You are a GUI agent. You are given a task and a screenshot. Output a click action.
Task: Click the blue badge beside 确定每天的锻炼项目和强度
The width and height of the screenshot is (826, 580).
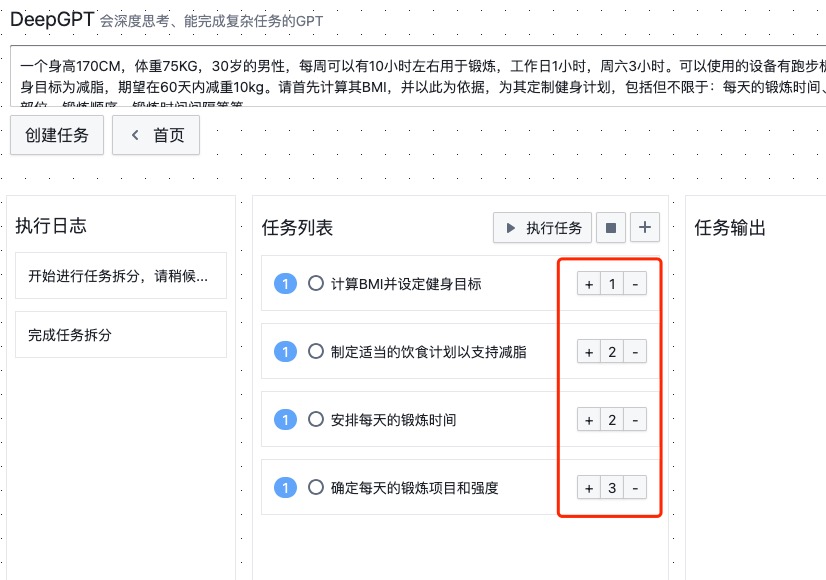[286, 488]
